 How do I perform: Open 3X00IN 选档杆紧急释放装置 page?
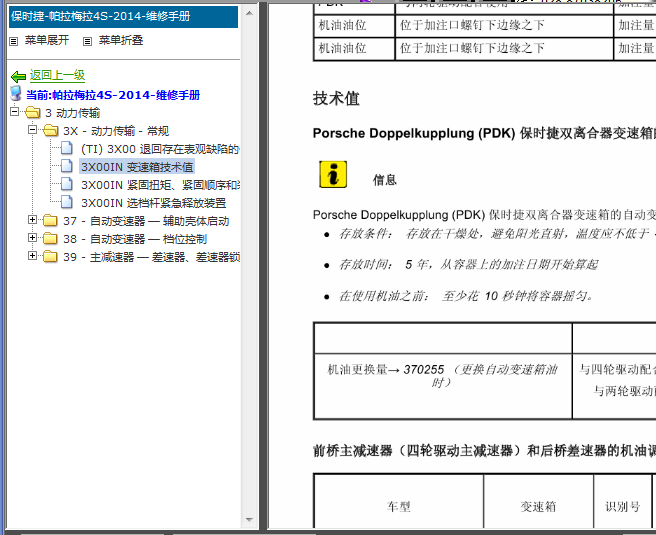(154, 203)
